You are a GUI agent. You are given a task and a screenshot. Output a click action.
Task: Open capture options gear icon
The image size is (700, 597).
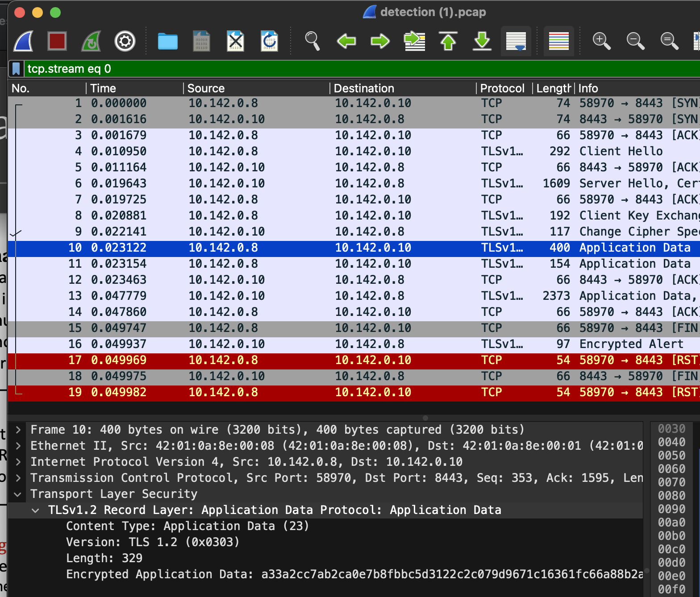pyautogui.click(x=125, y=41)
